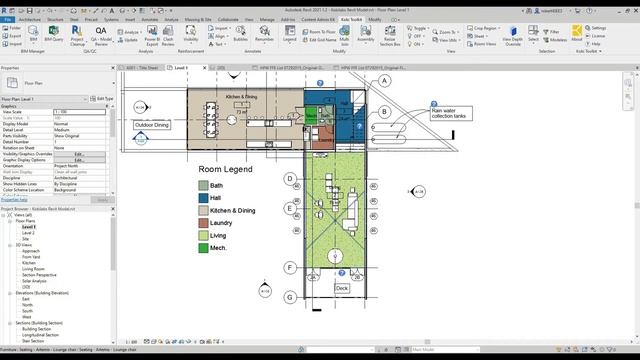Switch to the Manage ribbon tab
This screenshot has width=640, height=360.
[x=267, y=19]
